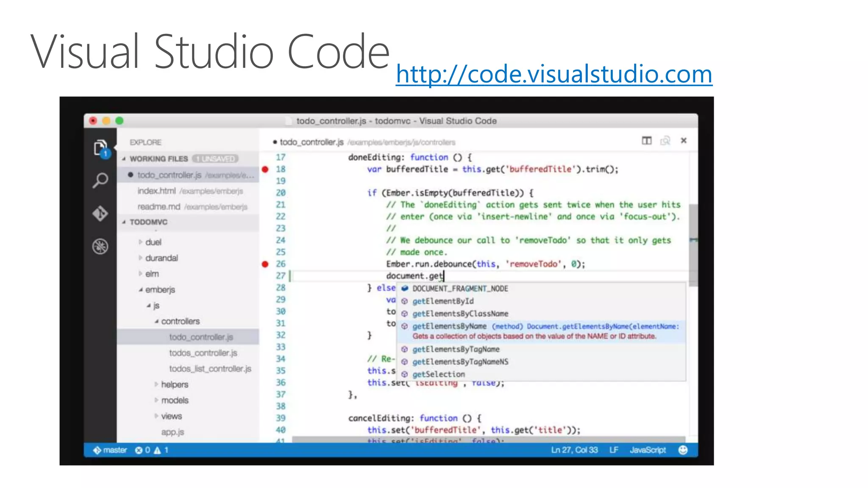Screen dimensions: 868x488
Task: Open the code.visualstudio.com link
Action: click(x=554, y=74)
